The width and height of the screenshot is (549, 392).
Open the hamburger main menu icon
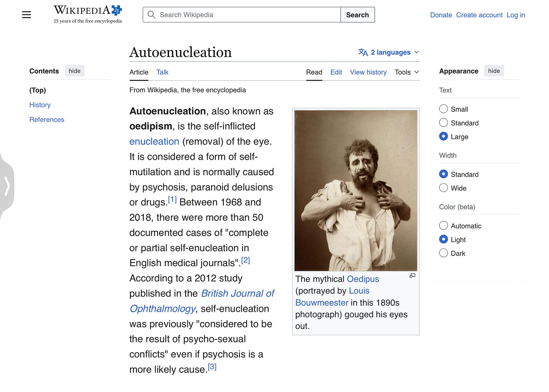(x=26, y=15)
